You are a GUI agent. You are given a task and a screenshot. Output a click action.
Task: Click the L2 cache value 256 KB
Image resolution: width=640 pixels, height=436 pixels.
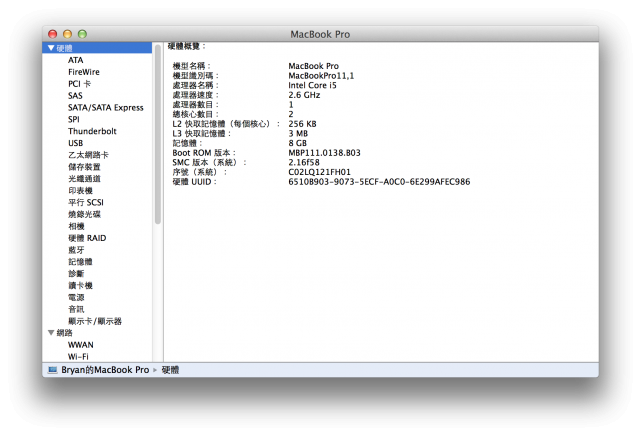302,124
